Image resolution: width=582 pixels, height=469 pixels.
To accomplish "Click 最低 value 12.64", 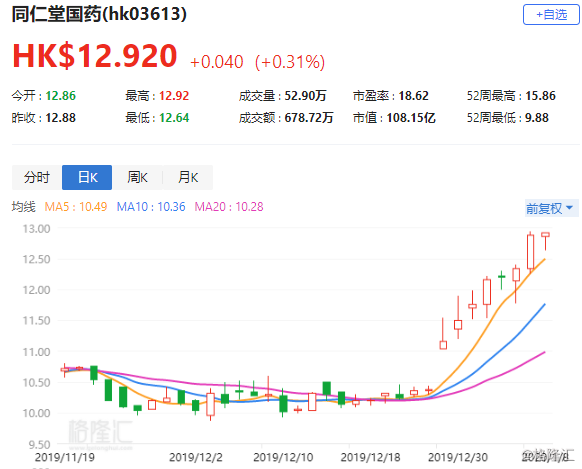I will [174, 118].
